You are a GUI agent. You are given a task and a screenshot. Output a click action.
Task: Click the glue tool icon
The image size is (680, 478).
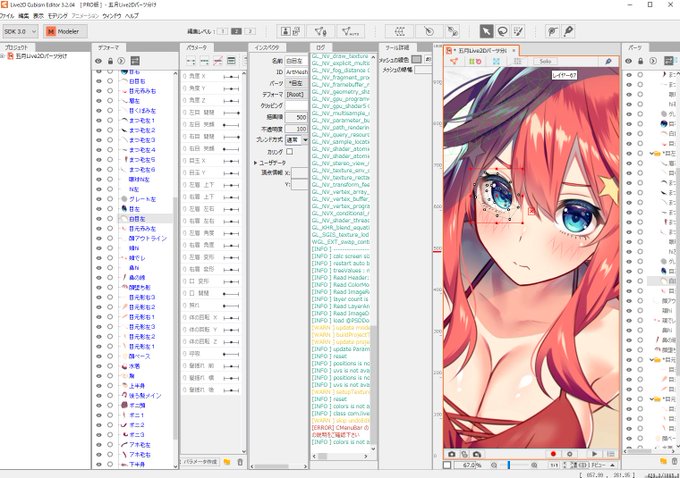click(568, 31)
